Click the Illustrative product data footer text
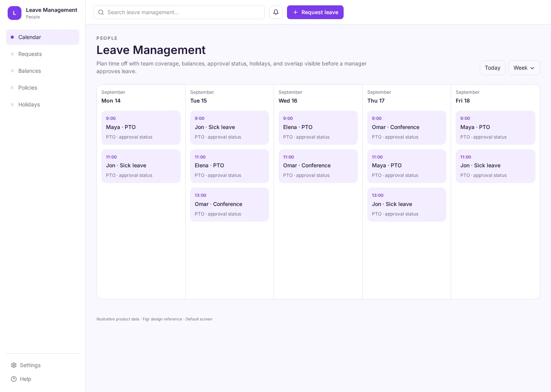 point(154,319)
